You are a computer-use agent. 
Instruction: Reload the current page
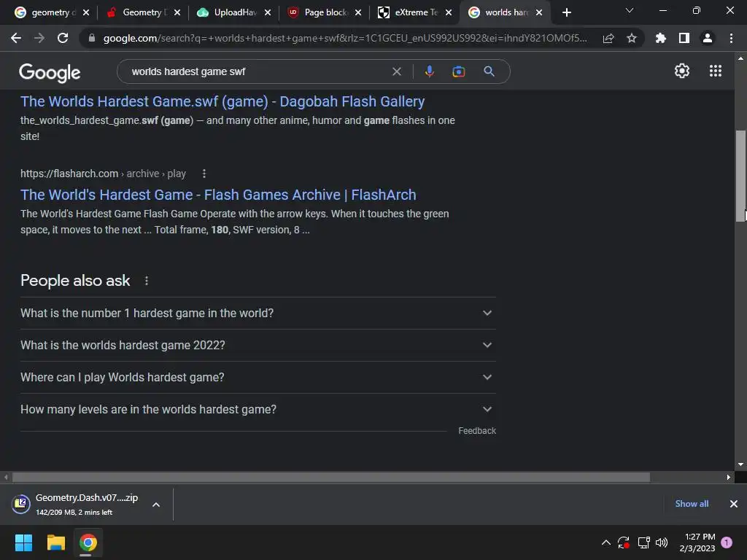coord(63,38)
